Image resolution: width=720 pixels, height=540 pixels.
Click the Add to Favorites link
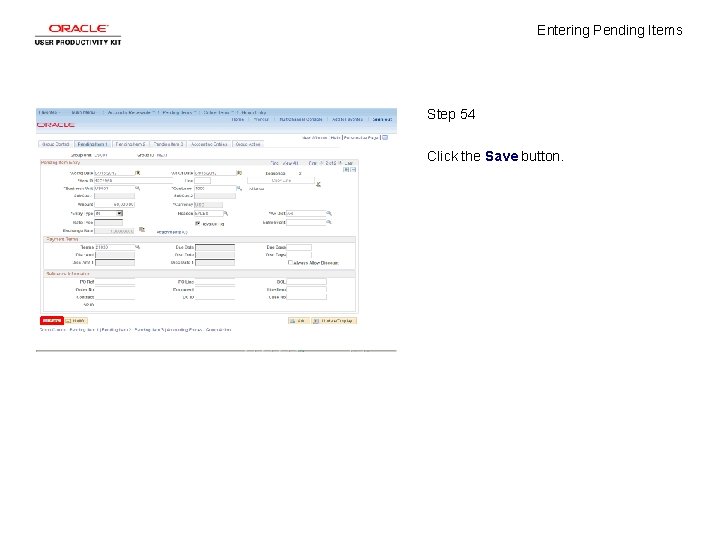[x=348, y=119]
